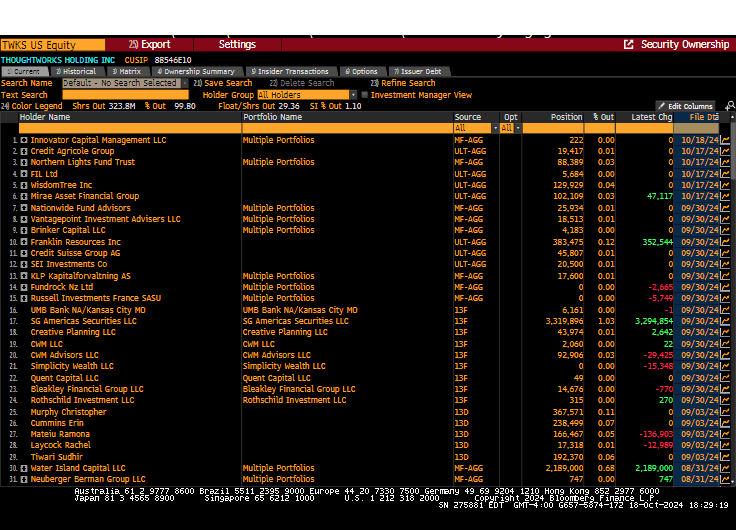Image resolution: width=736 pixels, height=530 pixels.
Task: Open chart icon for Franklin Resources row
Action: coord(725,242)
